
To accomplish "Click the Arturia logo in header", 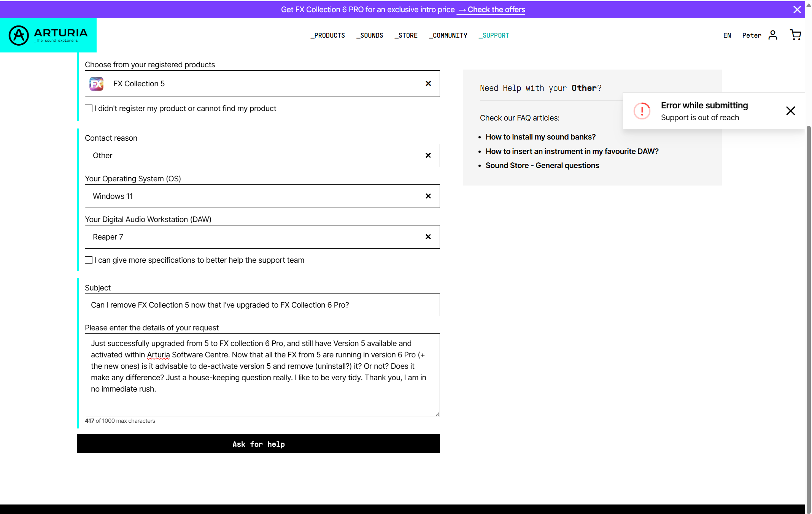I will [x=48, y=35].
